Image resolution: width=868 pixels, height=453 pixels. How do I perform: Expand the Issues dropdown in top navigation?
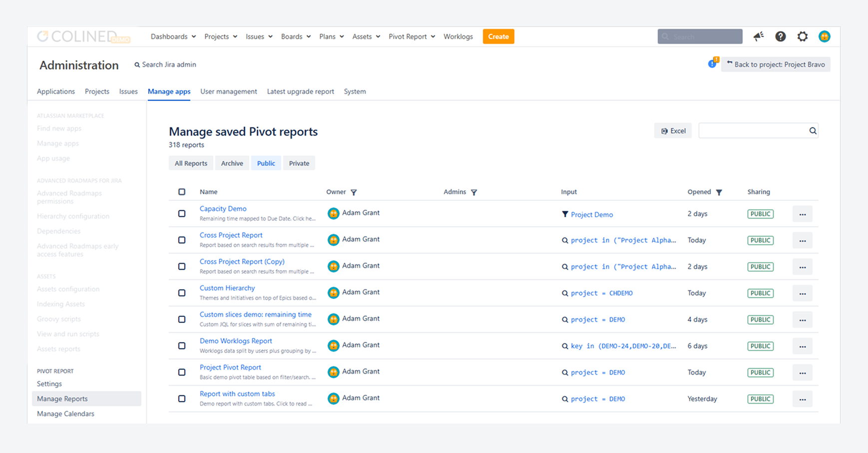(x=259, y=36)
